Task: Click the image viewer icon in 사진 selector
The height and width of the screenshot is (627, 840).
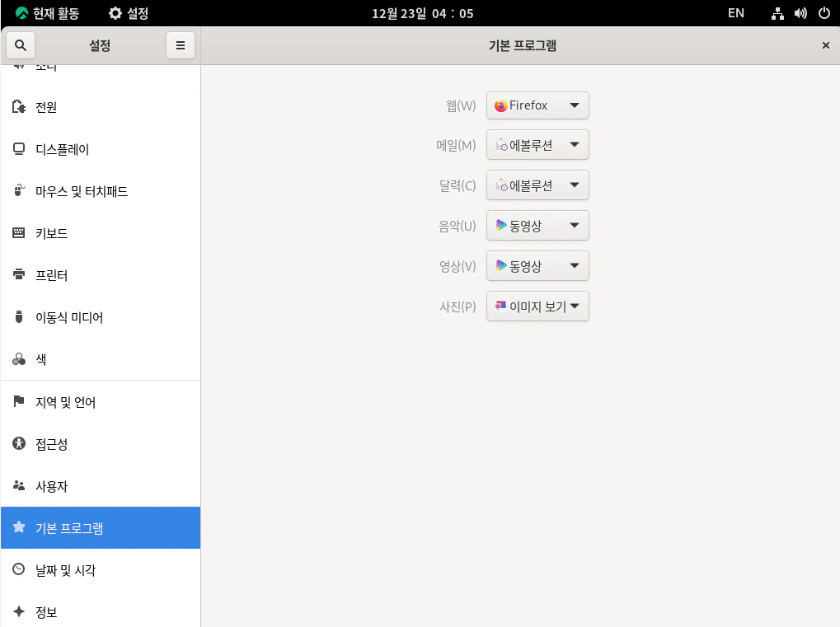Action: click(x=501, y=305)
